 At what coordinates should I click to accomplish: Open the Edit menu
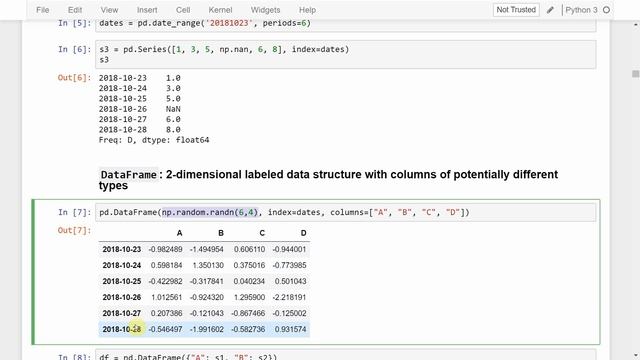pyautogui.click(x=75, y=10)
